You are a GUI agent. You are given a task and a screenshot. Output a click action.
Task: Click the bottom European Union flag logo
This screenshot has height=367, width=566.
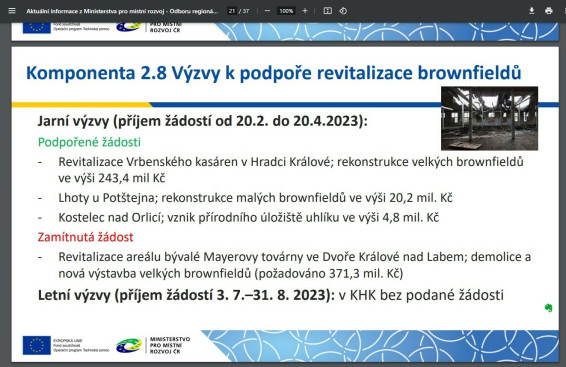36,345
